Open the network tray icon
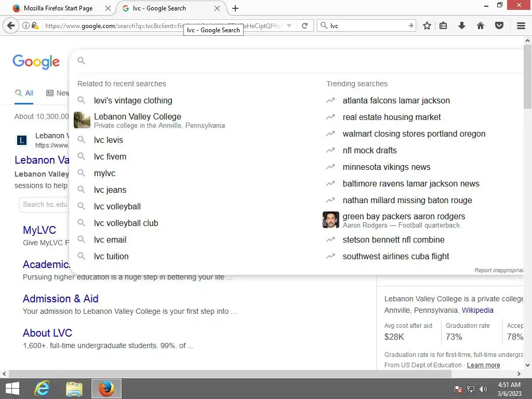The height and width of the screenshot is (399, 532). [x=471, y=389]
